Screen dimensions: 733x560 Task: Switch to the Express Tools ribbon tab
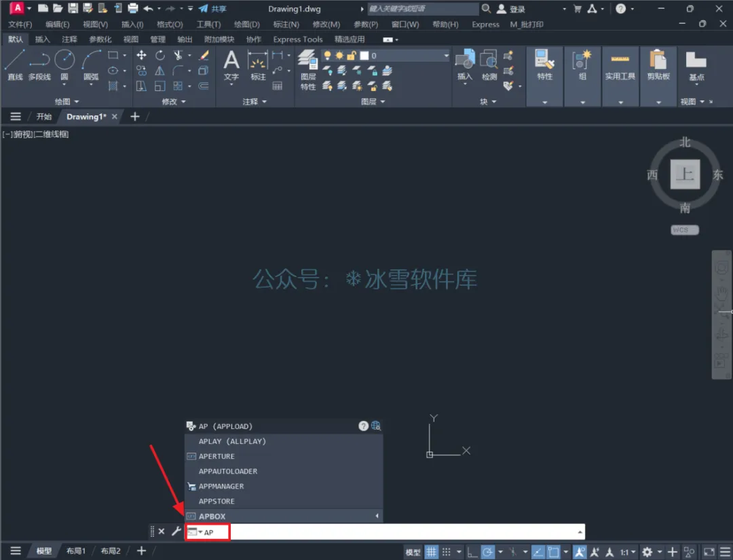(x=298, y=39)
